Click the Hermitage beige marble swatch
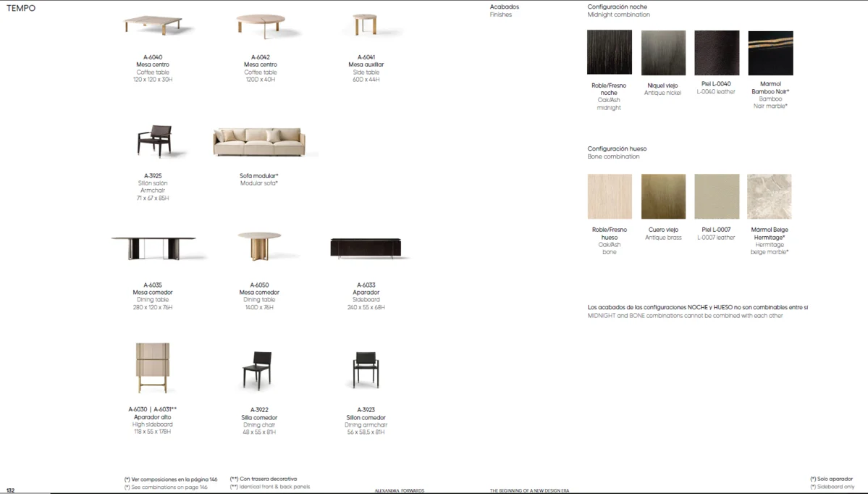Image resolution: width=868 pixels, height=494 pixels. tap(770, 196)
